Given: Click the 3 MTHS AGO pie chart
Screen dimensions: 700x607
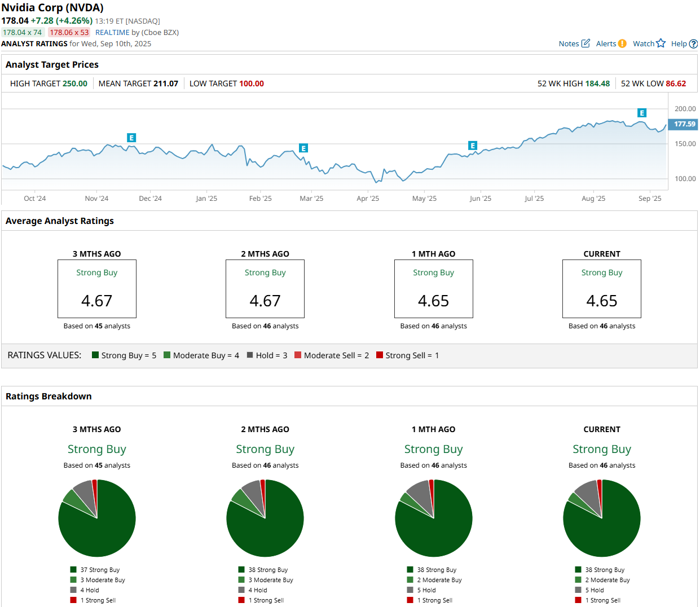Looking at the screenshot, I should click(97, 518).
